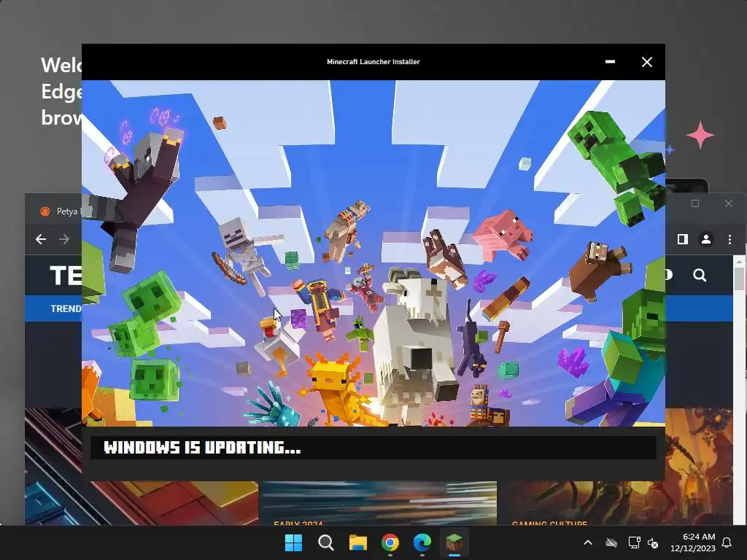This screenshot has width=747, height=560.
Task: Open taskbar Search
Action: click(x=326, y=542)
